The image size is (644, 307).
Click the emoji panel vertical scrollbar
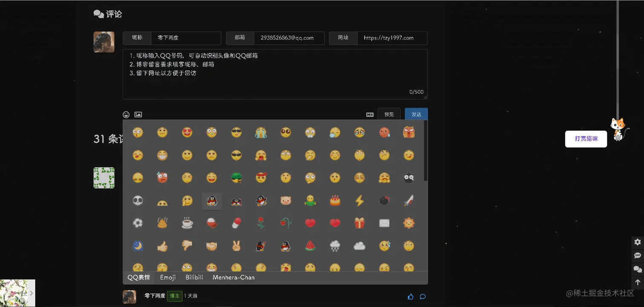coord(425,151)
